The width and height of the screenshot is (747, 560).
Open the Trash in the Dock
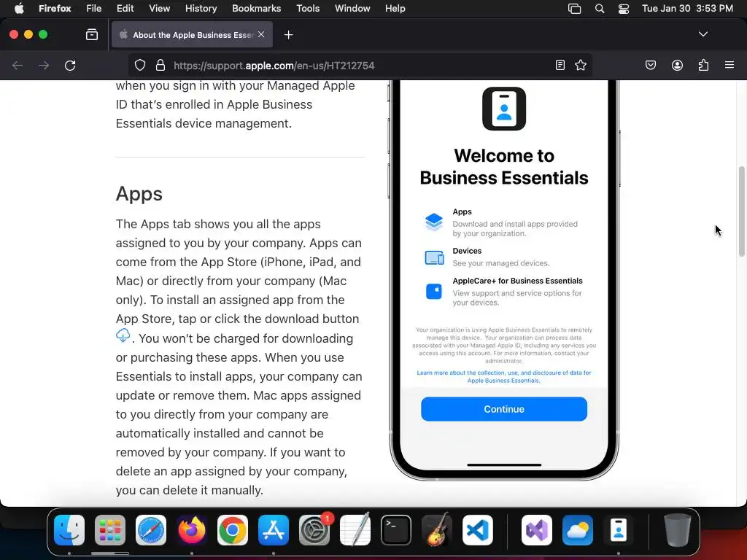click(x=677, y=530)
